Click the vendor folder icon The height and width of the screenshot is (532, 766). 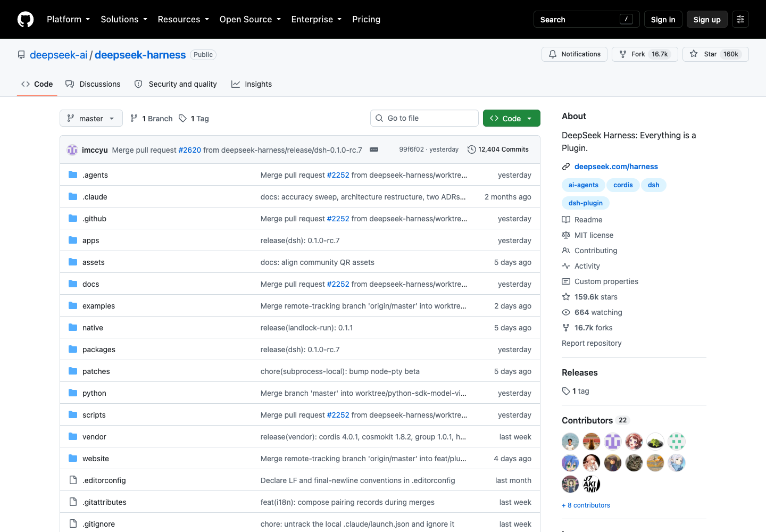tap(73, 436)
